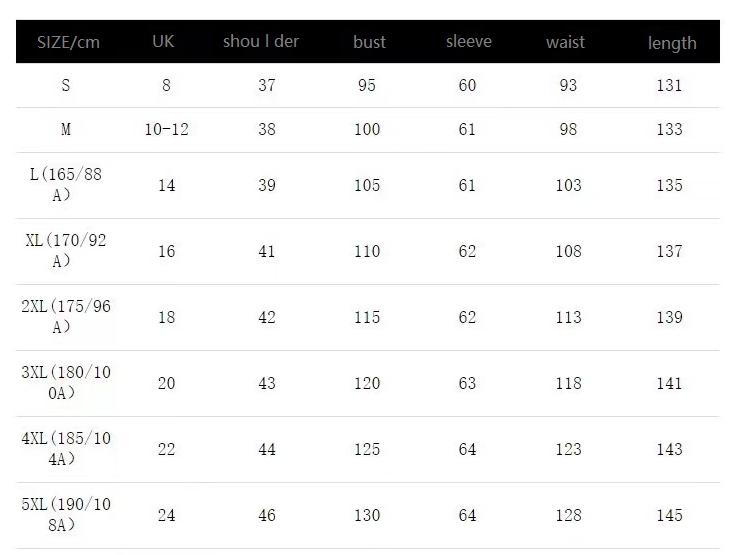Select the 3XL(180/100A) size label
The height and width of the screenshot is (555, 729).
pyautogui.click(x=66, y=383)
